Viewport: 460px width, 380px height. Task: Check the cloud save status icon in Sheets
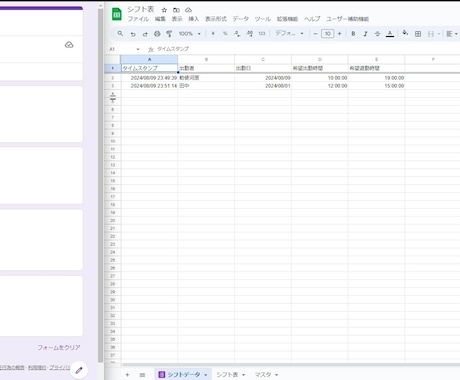(188, 10)
